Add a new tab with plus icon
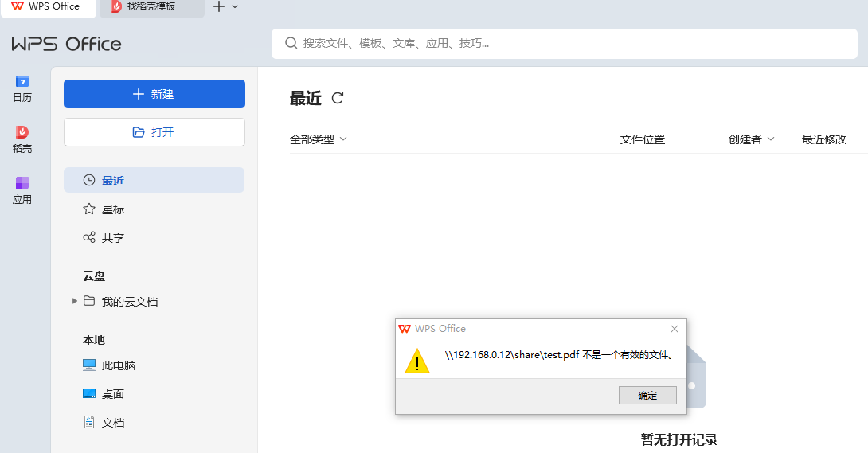Image resolution: width=868 pixels, height=453 pixels. coord(219,6)
